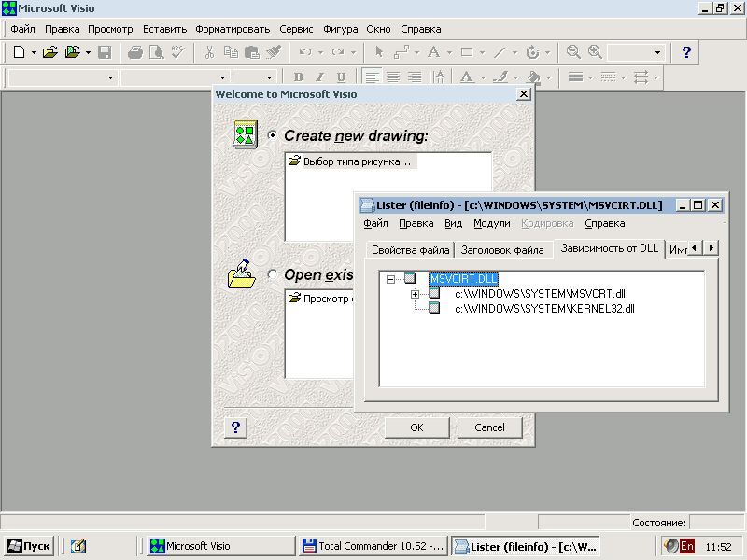Click the Format Painter brush icon

(274, 52)
